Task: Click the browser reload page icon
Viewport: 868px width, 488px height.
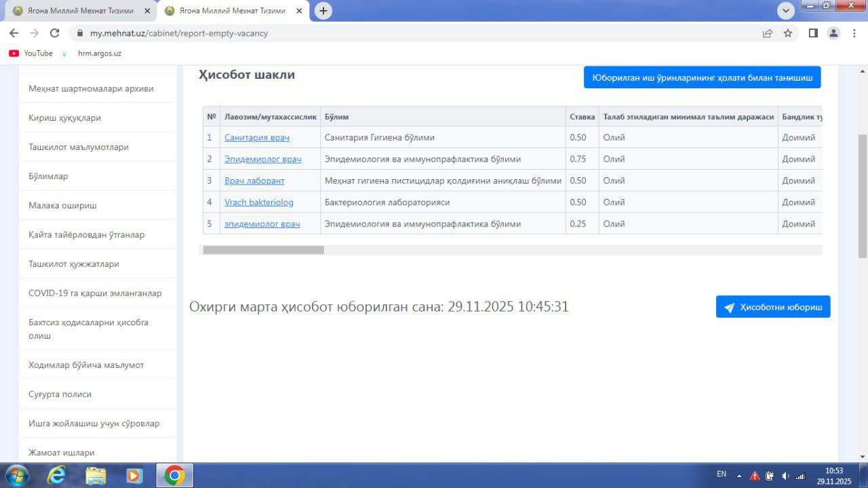Action: (x=55, y=33)
